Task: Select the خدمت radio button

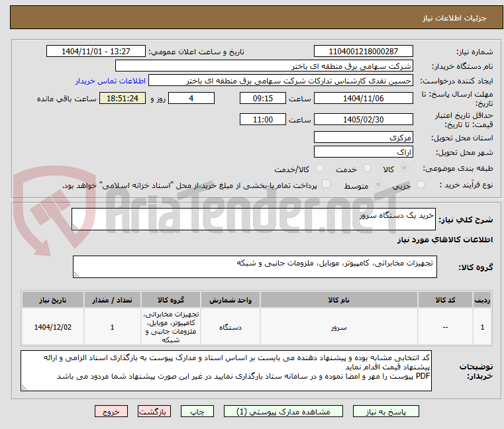Action: point(367,168)
